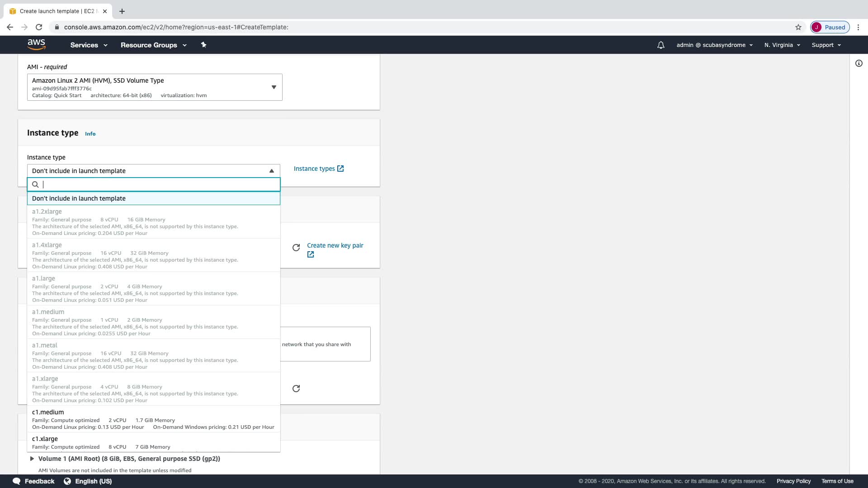
Task: Click the pin shortcut icon in navbar
Action: tap(203, 45)
